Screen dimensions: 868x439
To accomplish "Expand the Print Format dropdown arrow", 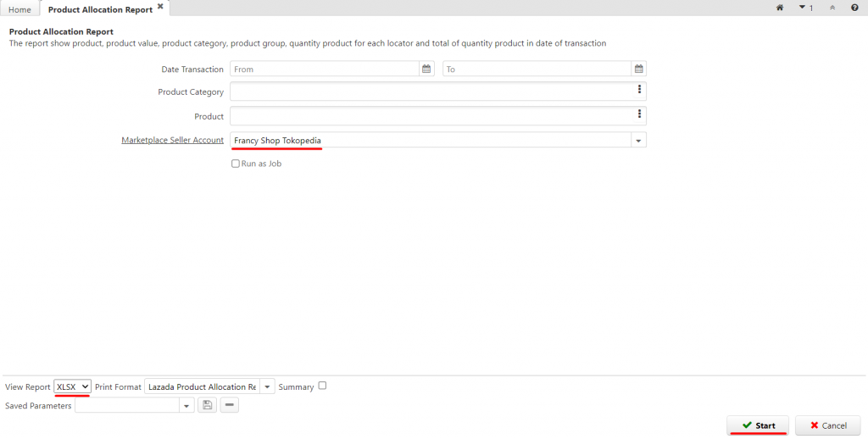I will coord(267,387).
